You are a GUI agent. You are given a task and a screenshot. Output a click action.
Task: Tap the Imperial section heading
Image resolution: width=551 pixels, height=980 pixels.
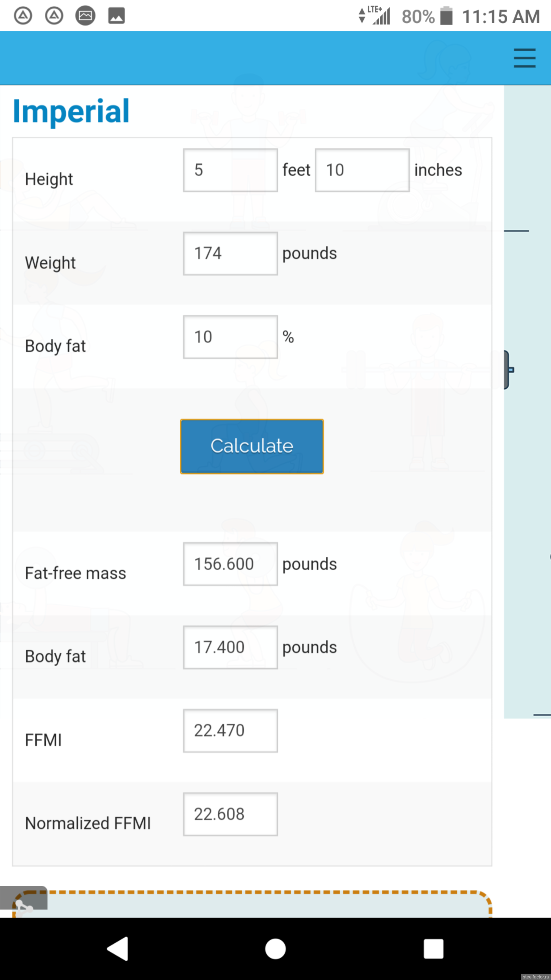point(71,111)
